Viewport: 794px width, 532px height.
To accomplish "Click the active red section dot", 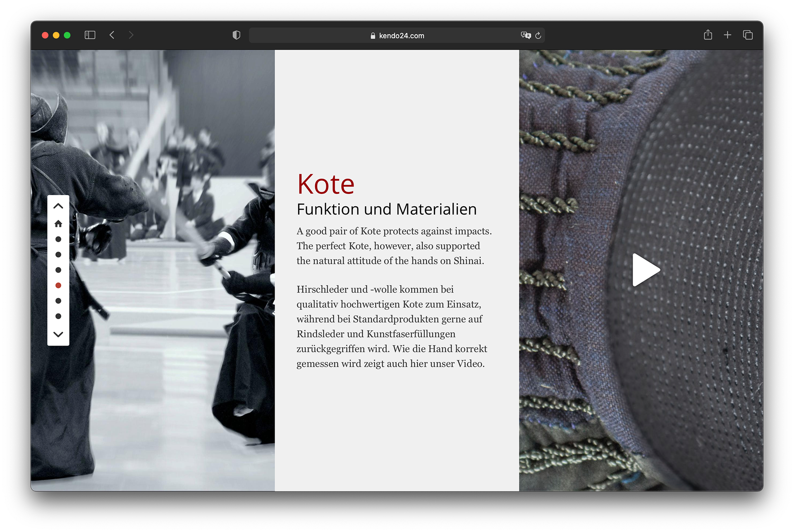I will click(58, 285).
